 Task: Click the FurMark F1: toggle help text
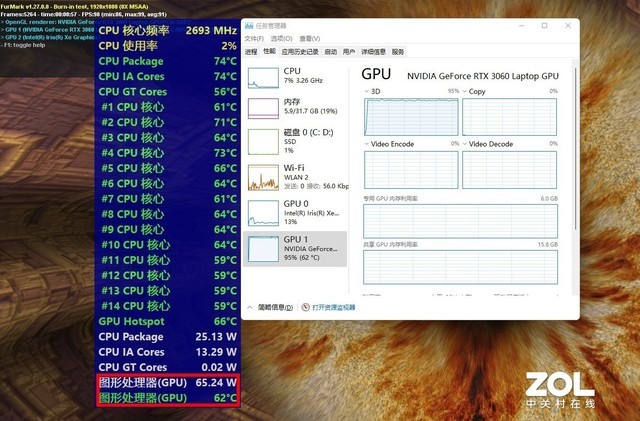[24, 45]
